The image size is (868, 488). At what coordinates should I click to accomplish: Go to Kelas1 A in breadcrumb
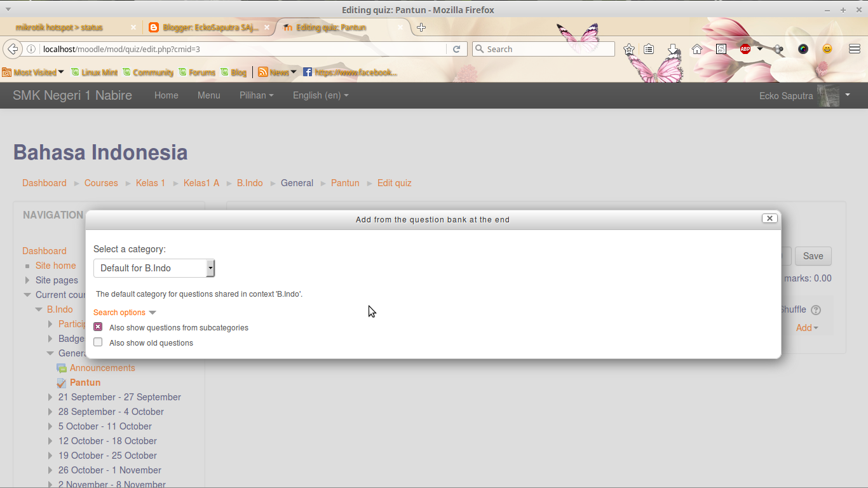pyautogui.click(x=201, y=183)
